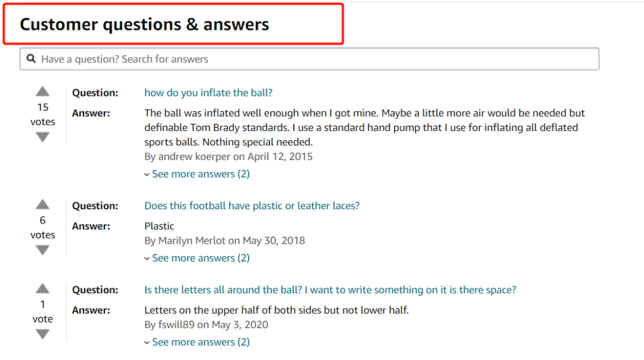The width and height of the screenshot is (644, 360).
Task: Click the chevron beside first See more answers
Action: (x=147, y=175)
